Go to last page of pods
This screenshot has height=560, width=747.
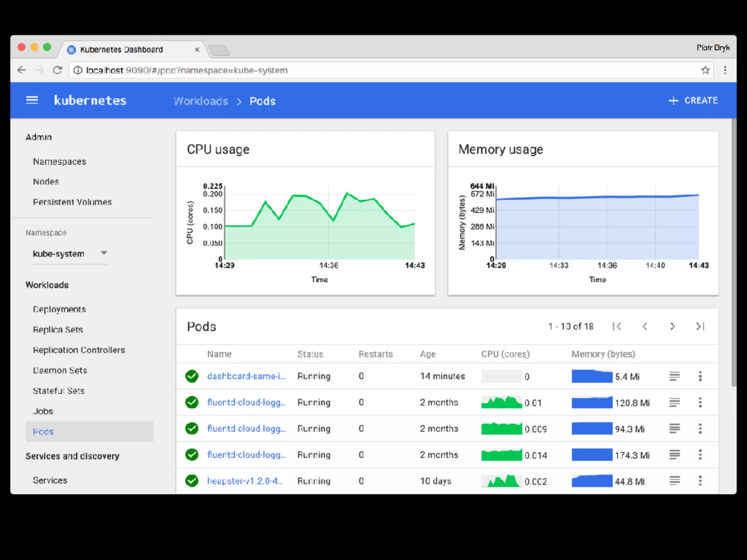[700, 326]
